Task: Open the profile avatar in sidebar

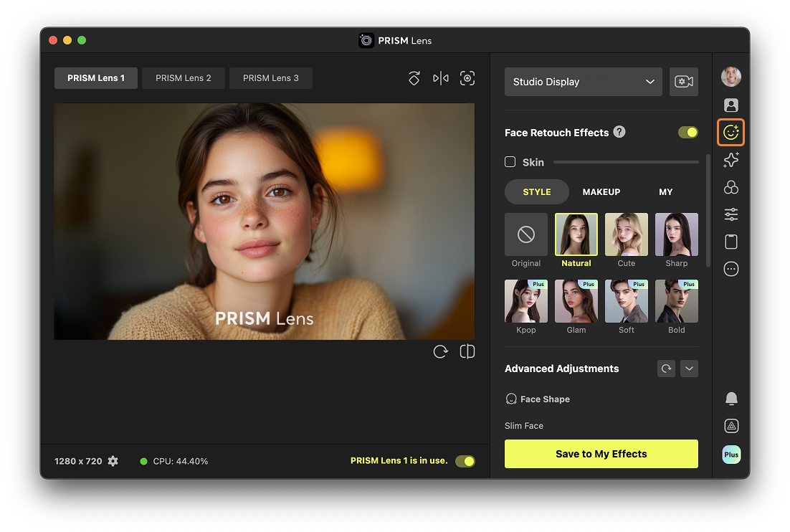Action: coord(731,77)
